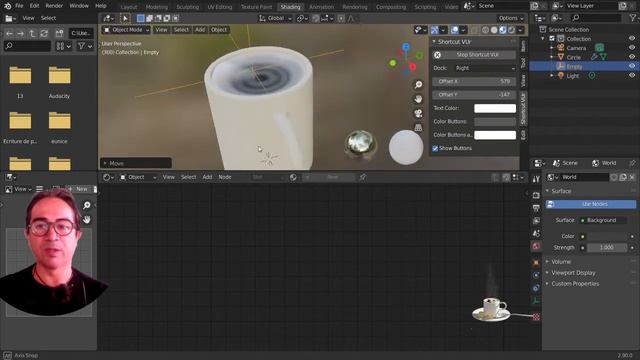Collapse the Shortcut VUr panel
The width and height of the screenshot is (640, 360).
434,42
